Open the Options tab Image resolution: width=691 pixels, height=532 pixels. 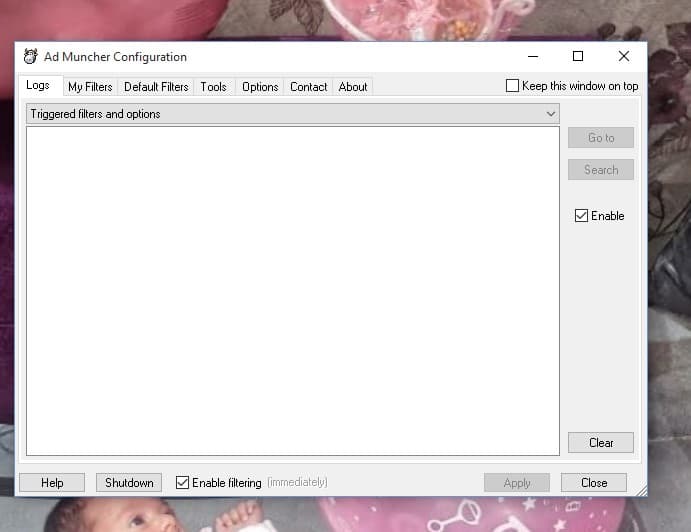[260, 87]
